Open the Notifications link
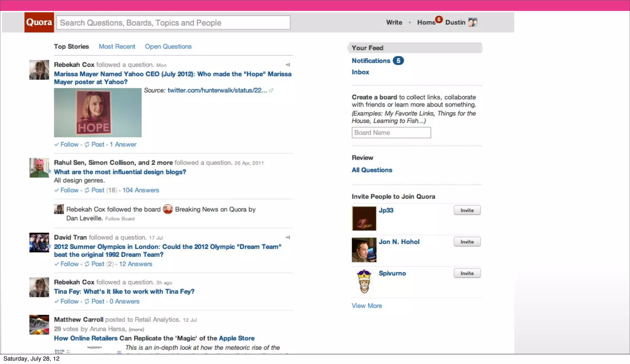This screenshot has height=364, width=630. pos(371,61)
